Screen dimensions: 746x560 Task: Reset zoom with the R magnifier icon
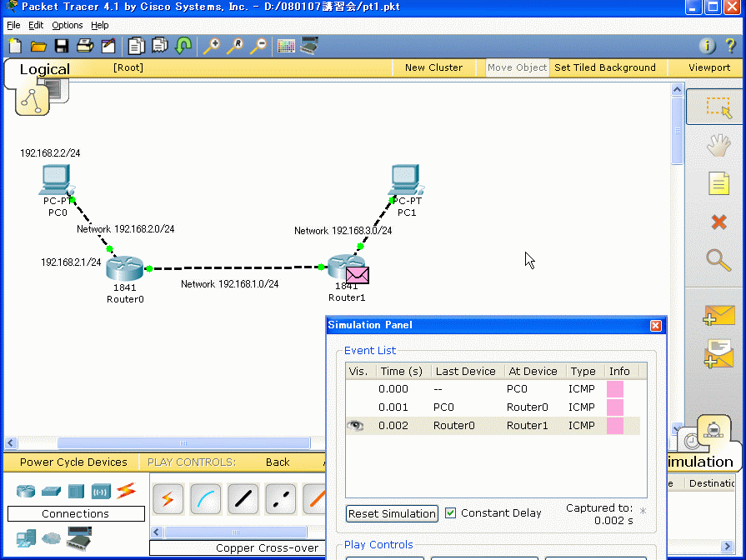click(x=235, y=46)
